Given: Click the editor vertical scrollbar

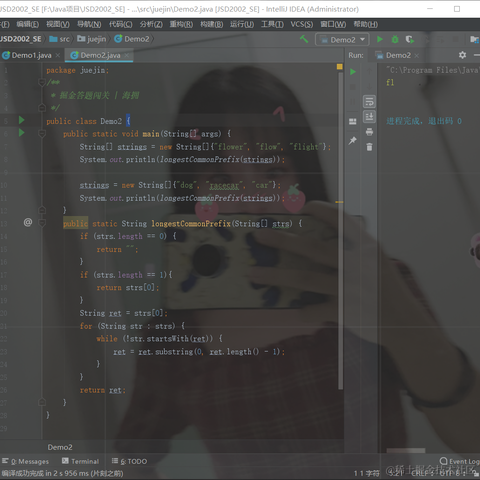Looking at the screenshot, I should pyautogui.click(x=340, y=230).
